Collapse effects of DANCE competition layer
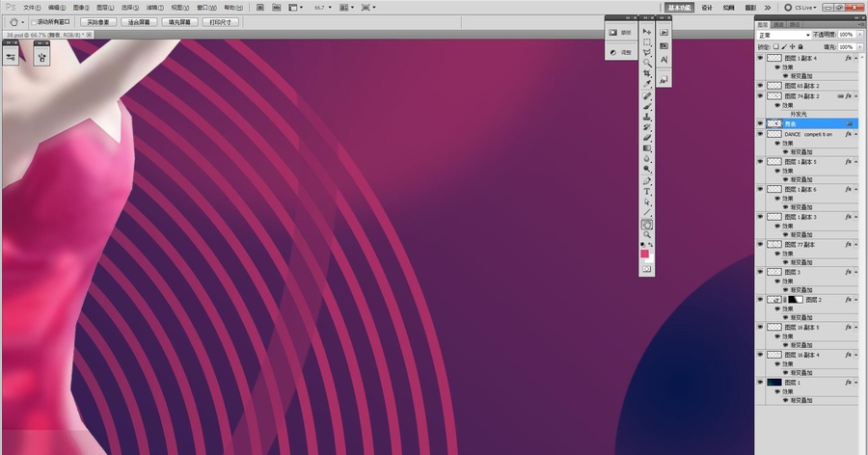The height and width of the screenshot is (455, 868). 855,135
